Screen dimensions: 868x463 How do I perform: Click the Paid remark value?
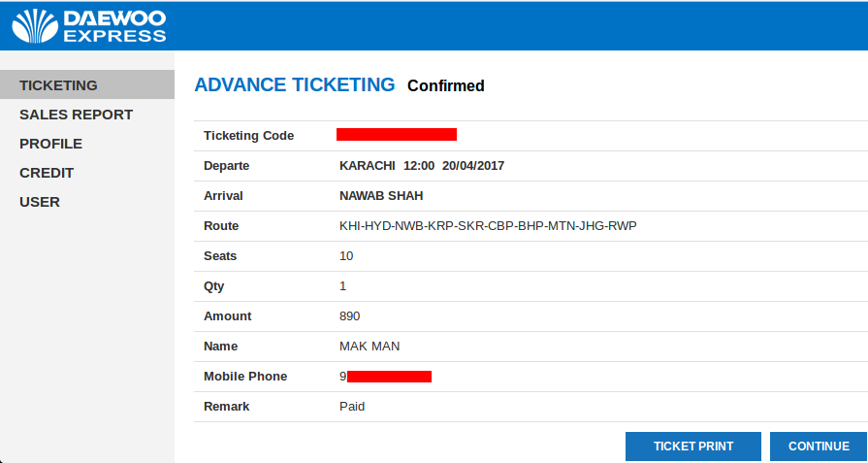(352, 407)
